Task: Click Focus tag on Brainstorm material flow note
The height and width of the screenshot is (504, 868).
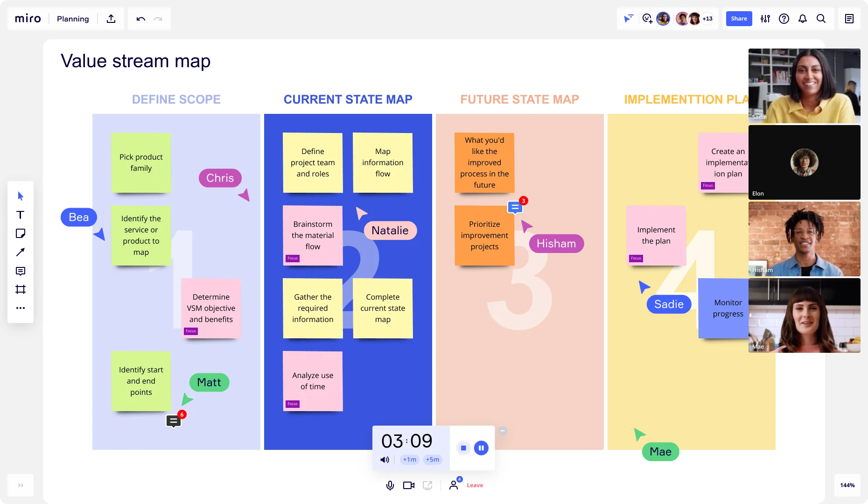Action: point(293,258)
